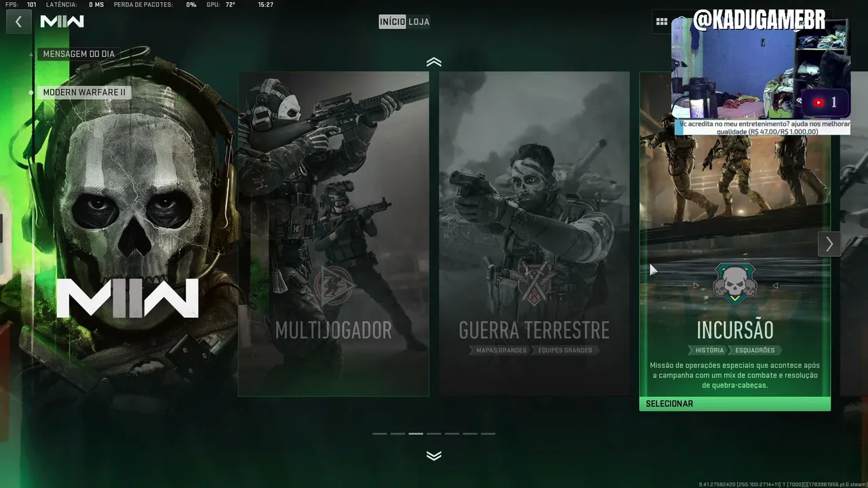This screenshot has height=488, width=868.
Task: Click the last page indicator dash
Action: click(488, 434)
